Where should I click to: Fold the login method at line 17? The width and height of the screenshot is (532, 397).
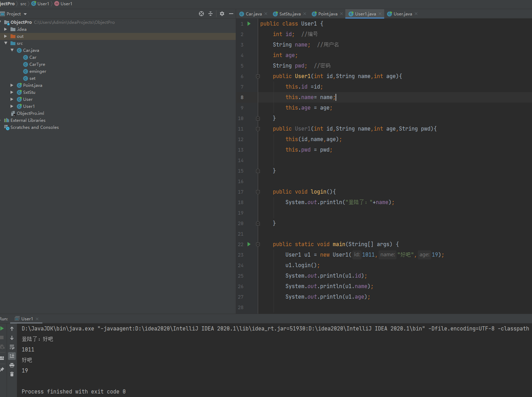coord(258,192)
